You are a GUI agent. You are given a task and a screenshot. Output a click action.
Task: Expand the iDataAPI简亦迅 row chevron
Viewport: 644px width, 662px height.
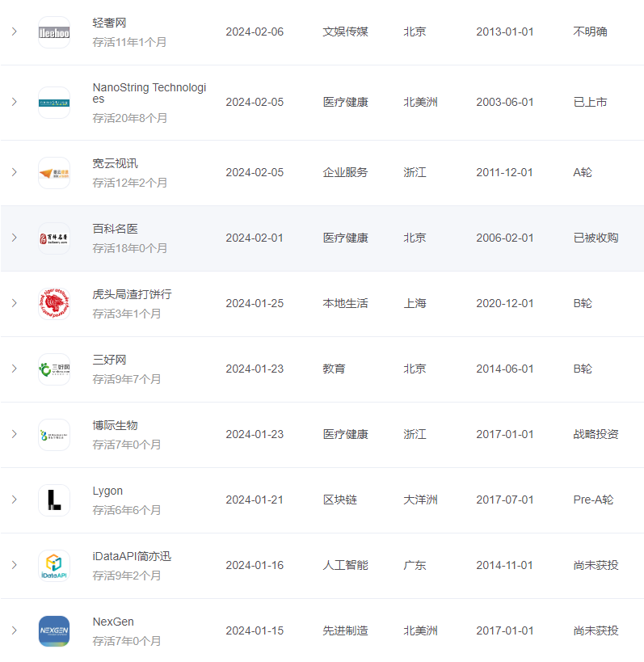pyautogui.click(x=15, y=565)
